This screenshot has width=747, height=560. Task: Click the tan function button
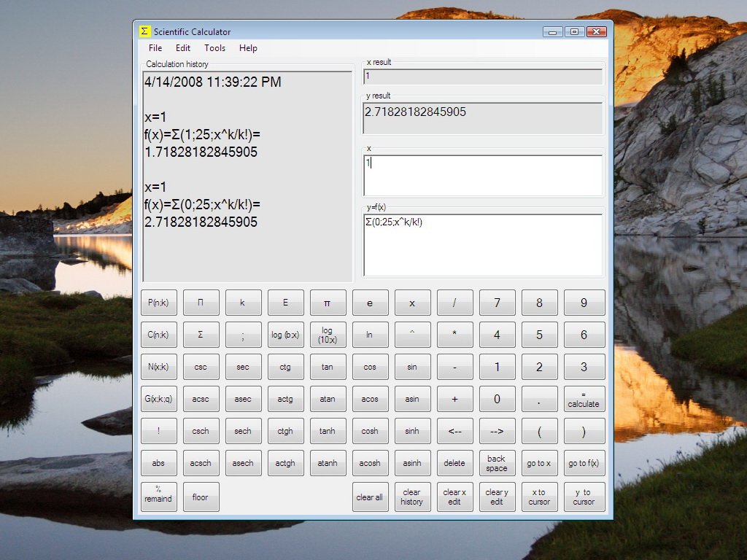coord(328,367)
